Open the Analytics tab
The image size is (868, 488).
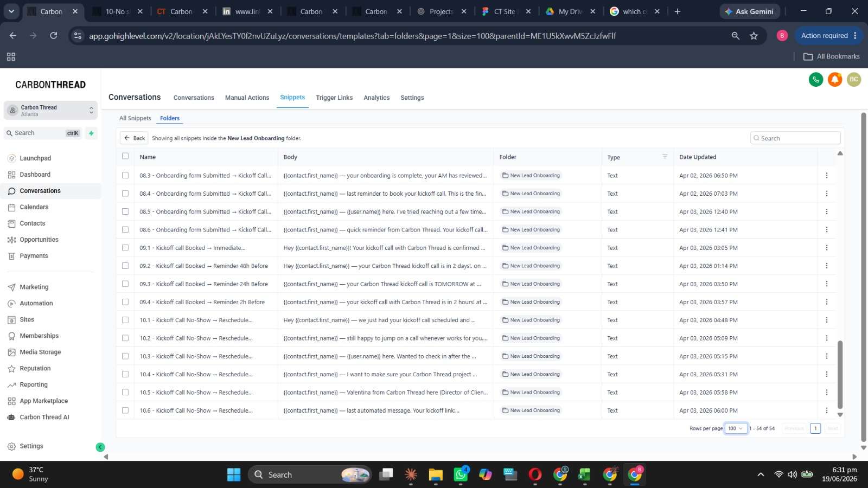[x=376, y=98]
